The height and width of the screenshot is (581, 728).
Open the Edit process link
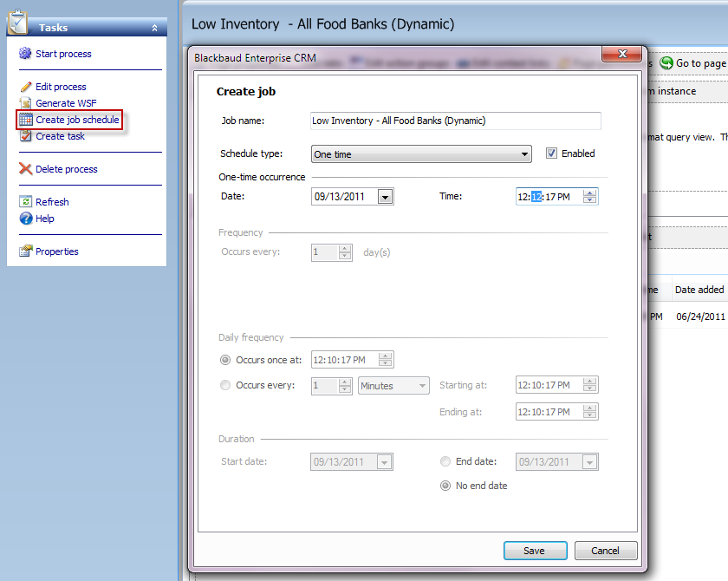pos(61,87)
